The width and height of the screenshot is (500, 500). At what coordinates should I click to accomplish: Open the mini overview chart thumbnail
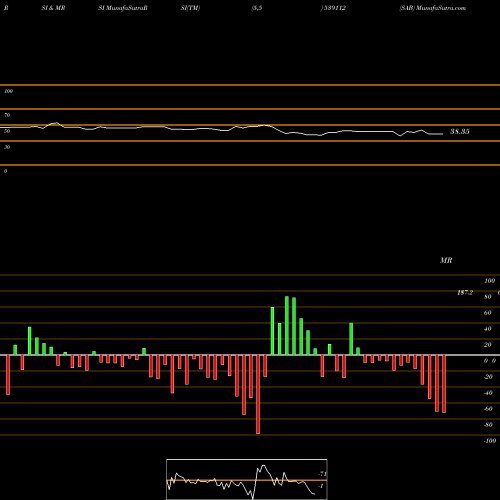(x=247, y=479)
